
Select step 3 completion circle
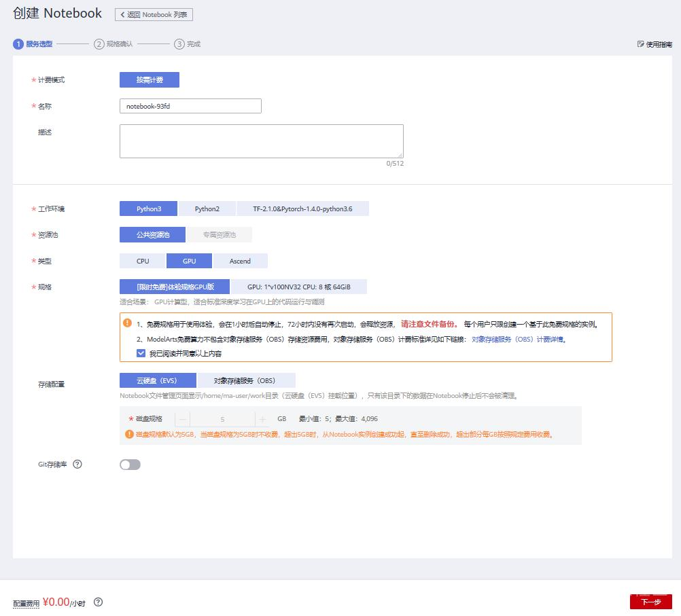point(179,44)
